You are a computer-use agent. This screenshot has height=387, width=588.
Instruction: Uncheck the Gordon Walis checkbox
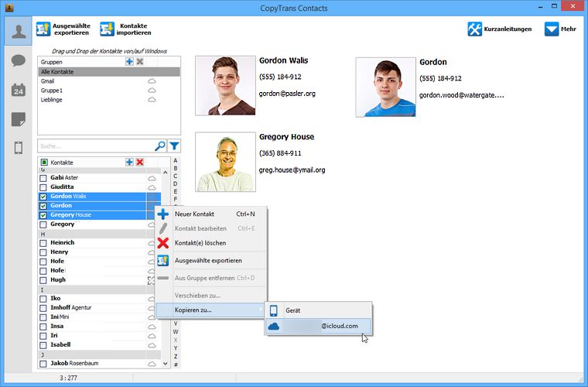pos(43,197)
